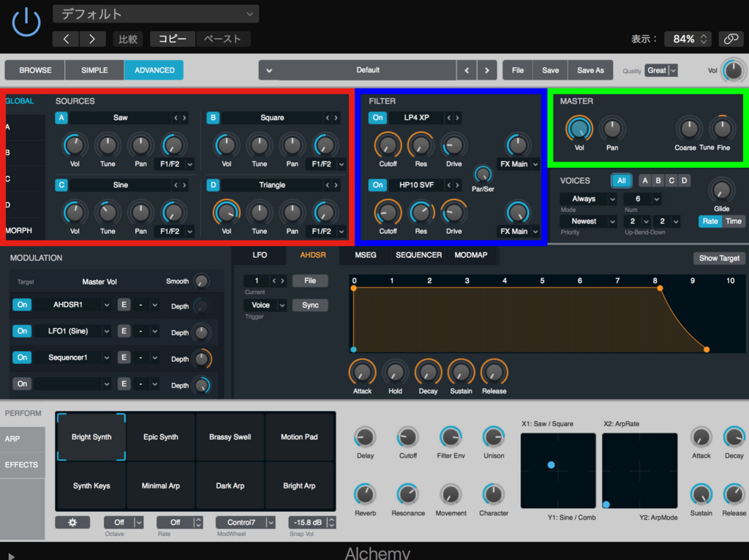Go to previous setting with left arrow

click(x=67, y=39)
